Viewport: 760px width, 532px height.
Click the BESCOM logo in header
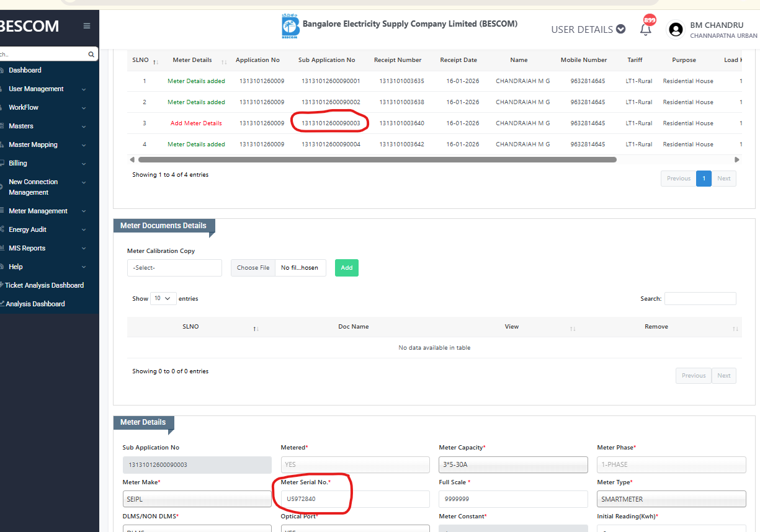tap(290, 27)
